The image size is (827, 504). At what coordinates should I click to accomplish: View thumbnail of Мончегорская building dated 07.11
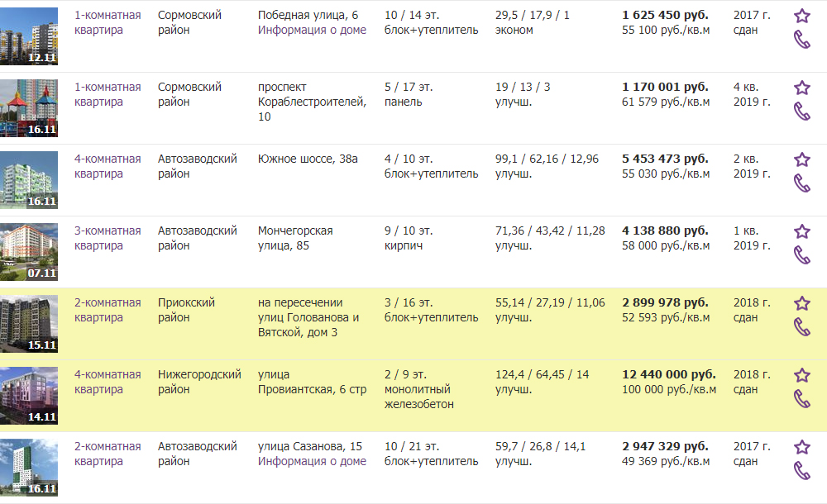(29, 252)
